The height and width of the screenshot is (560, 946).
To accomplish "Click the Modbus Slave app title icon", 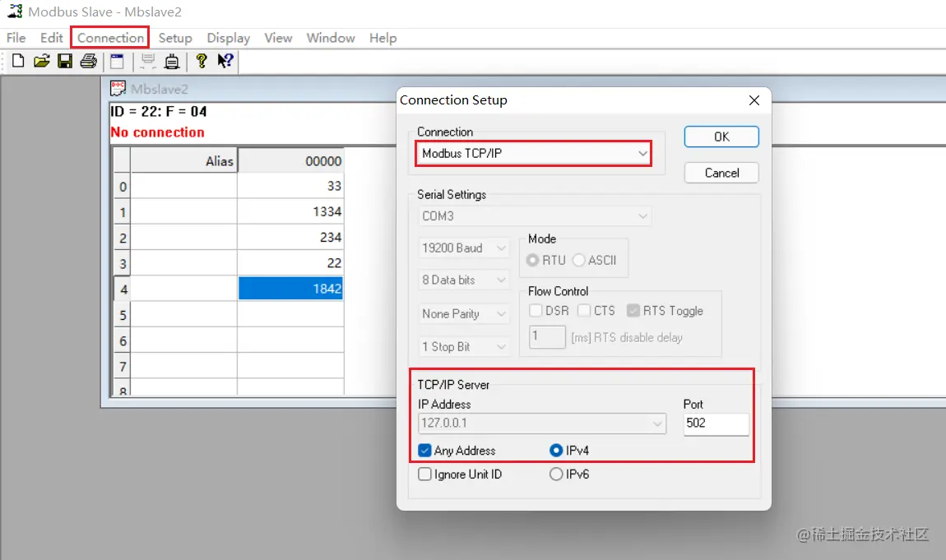I will click(x=15, y=12).
